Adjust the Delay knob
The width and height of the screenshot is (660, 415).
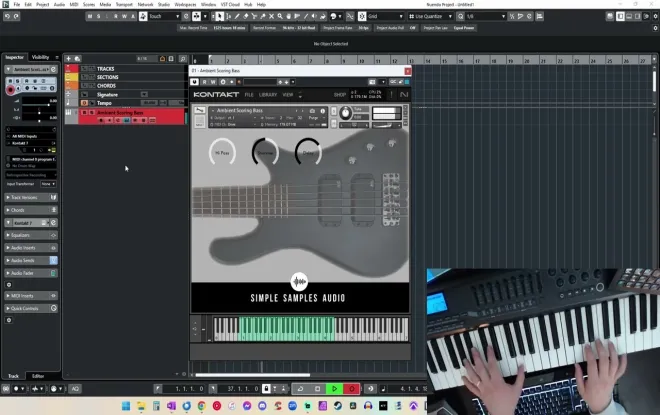click(308, 152)
